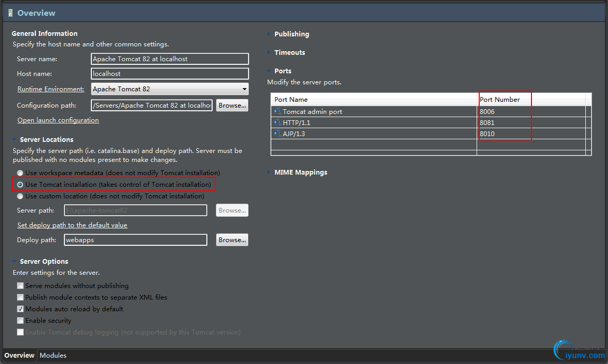Click Browse next to Deploy path
The height and width of the screenshot is (364, 608).
click(232, 240)
